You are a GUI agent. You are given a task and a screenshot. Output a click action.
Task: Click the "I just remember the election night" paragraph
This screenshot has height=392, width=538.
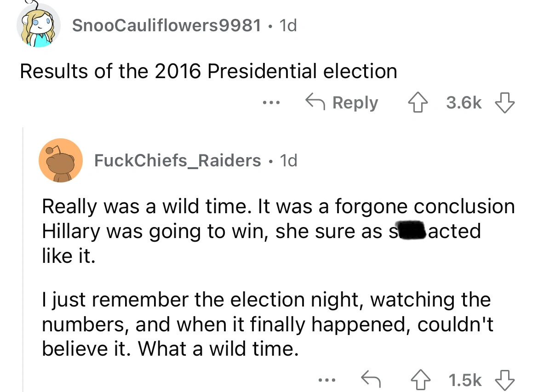pyautogui.click(x=267, y=324)
